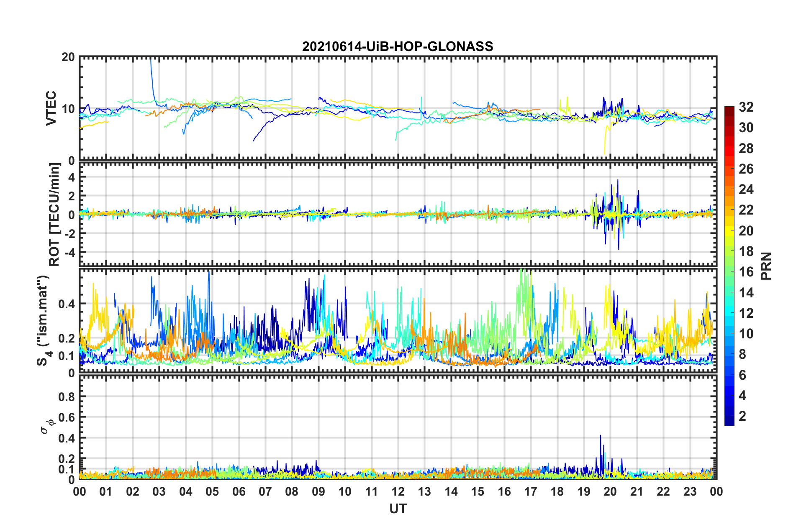796x532 pixels.
Task: Select x-axis hour tick label 23
Action: click(x=690, y=491)
